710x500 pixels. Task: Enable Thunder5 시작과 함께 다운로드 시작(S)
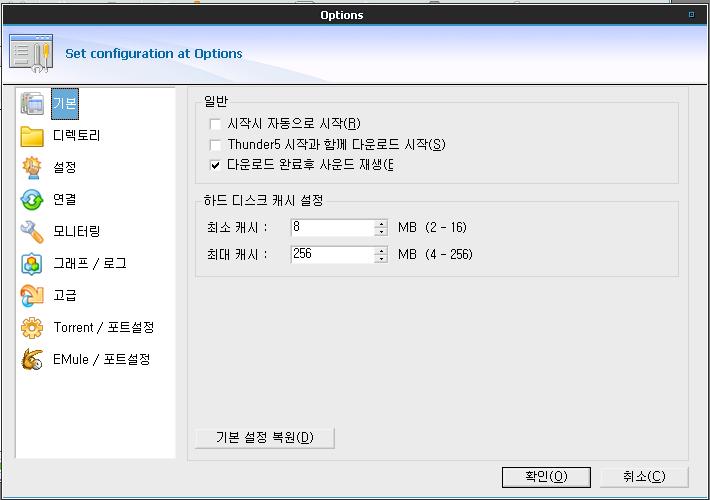(x=215, y=145)
